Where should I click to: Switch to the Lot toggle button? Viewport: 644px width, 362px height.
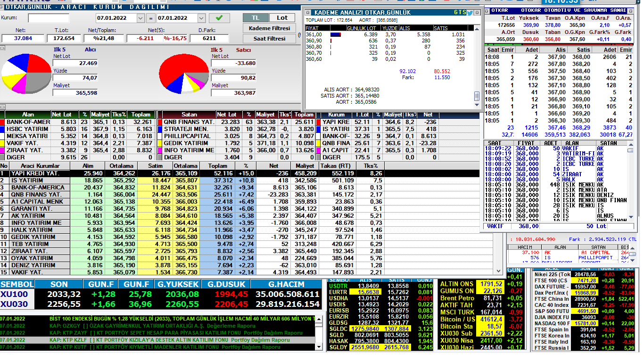point(282,17)
